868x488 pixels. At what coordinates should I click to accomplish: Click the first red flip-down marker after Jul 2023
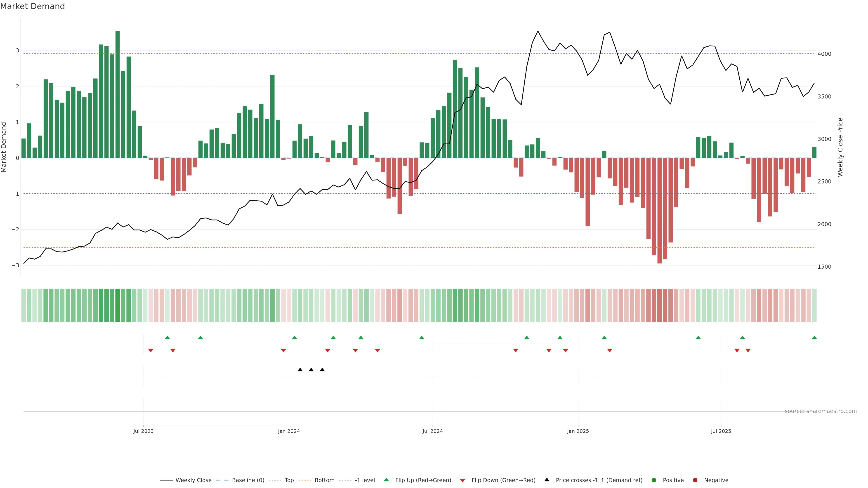click(151, 351)
